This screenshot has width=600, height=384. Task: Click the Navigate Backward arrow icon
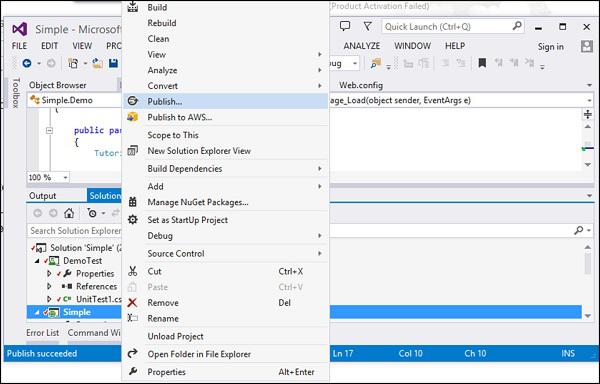click(x=27, y=63)
